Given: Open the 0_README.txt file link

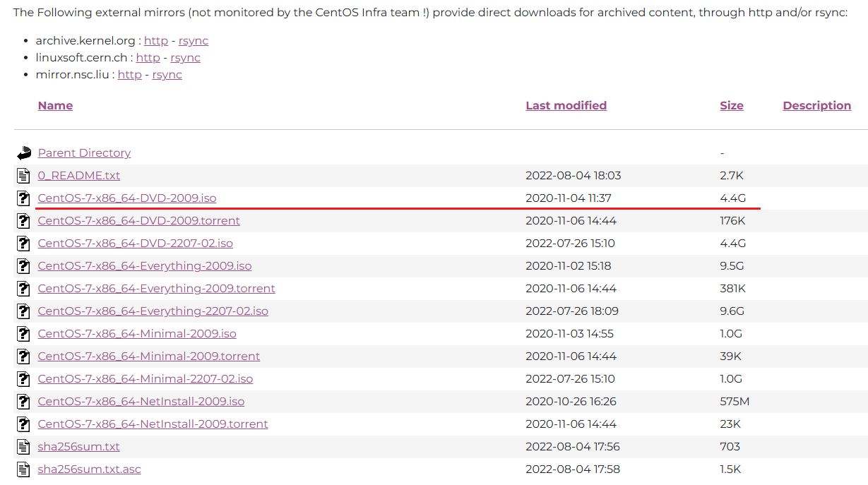Looking at the screenshot, I should point(79,175).
